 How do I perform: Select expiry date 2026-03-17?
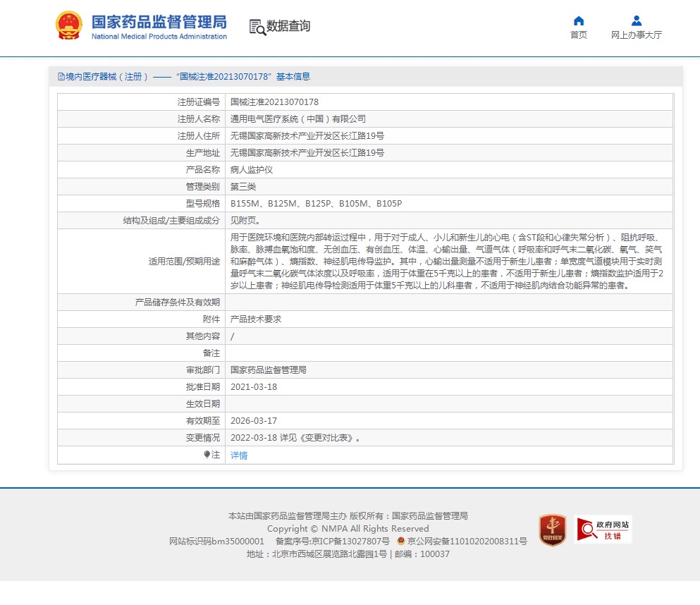(254, 421)
